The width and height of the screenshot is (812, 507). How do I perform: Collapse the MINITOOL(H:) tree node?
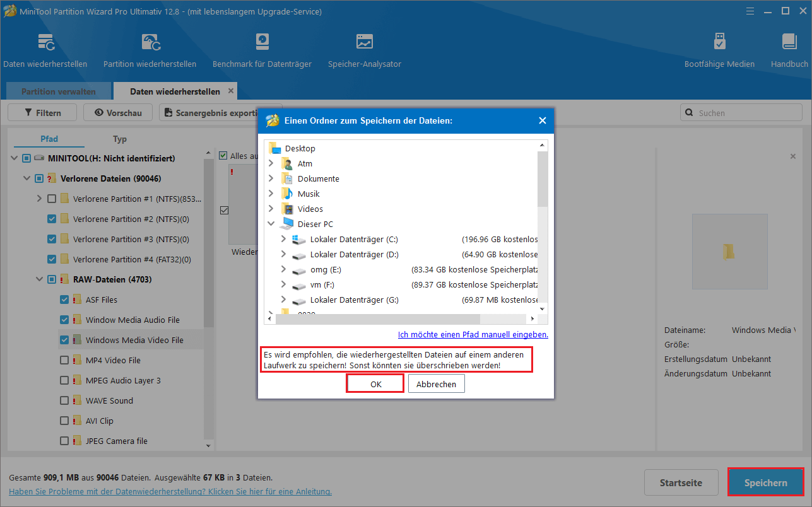click(x=15, y=158)
